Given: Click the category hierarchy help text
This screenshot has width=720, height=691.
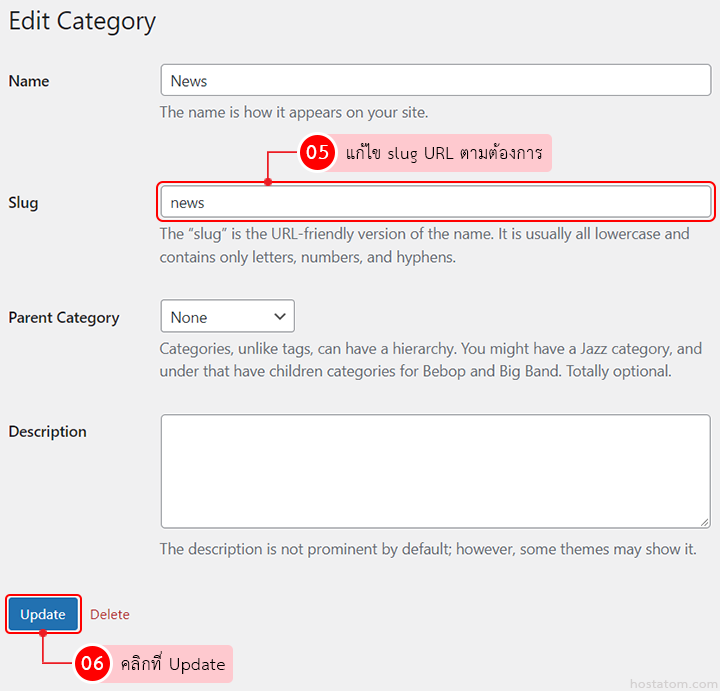Looking at the screenshot, I should tap(430, 360).
